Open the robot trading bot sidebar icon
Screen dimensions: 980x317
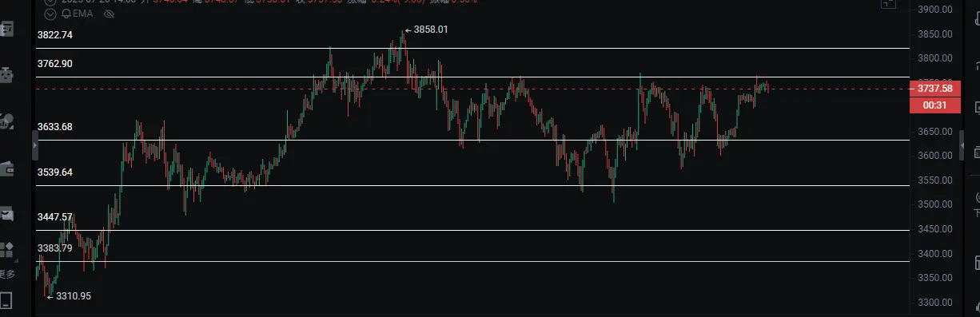pos(6,76)
